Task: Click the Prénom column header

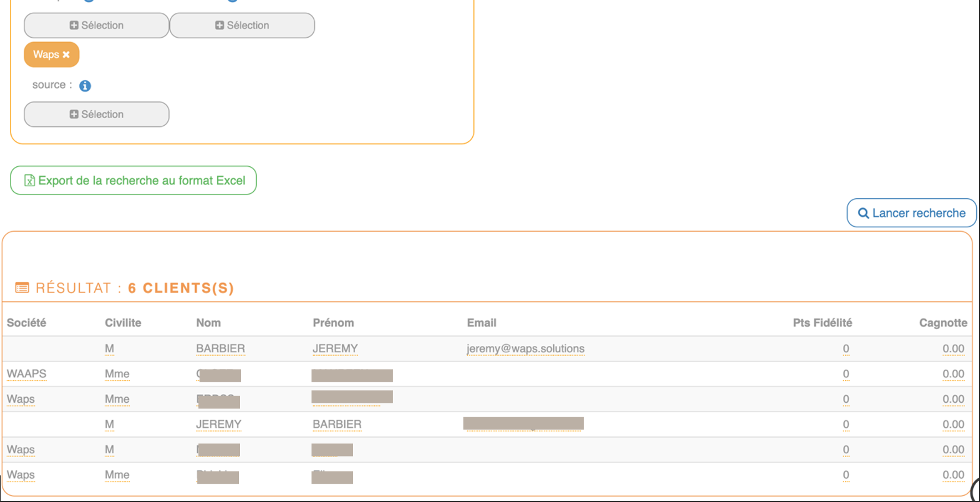Action: [x=333, y=323]
